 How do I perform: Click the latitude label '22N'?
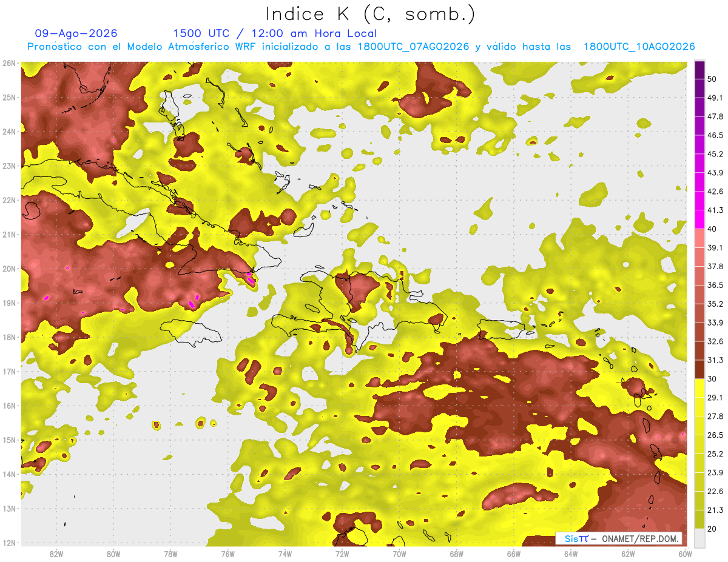(9, 200)
